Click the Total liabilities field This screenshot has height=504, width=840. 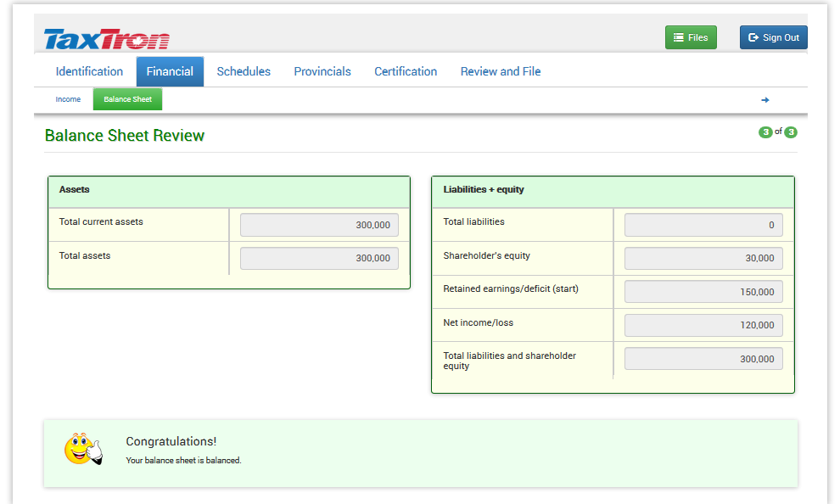point(703,224)
